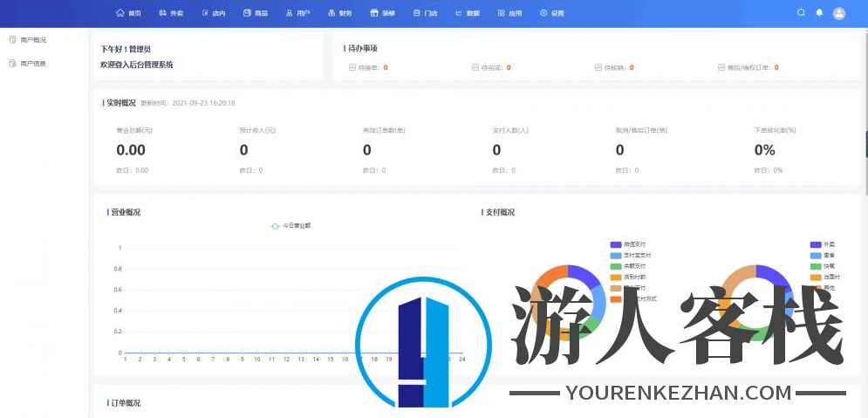Toggle 余额支付 legend swatch
Viewport: 868px width, 418px height.
[x=616, y=266]
